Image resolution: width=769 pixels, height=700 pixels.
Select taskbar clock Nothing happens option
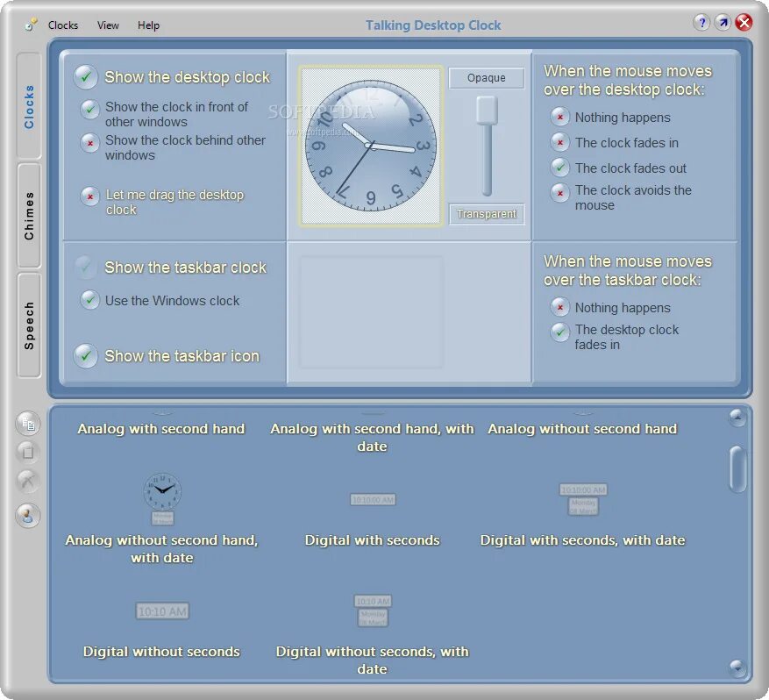click(x=559, y=307)
